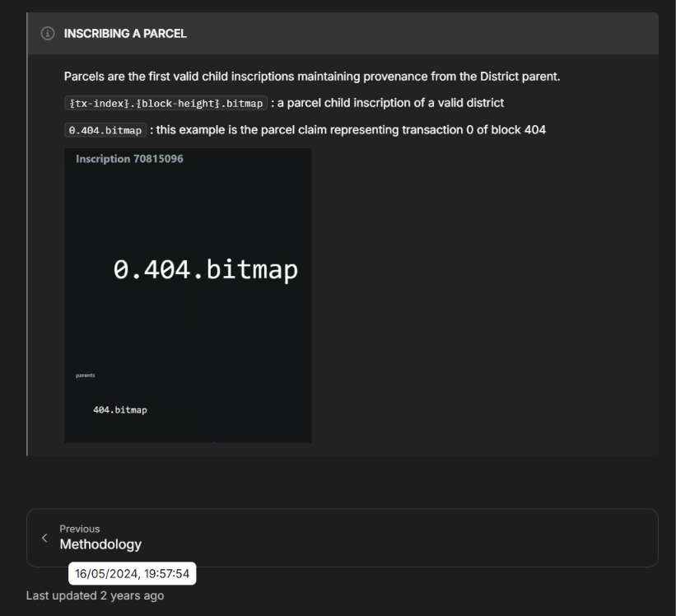Click the INSCRIBING A PARCEL heading
Screen dimensions: 676x616
pyautogui.click(x=125, y=34)
